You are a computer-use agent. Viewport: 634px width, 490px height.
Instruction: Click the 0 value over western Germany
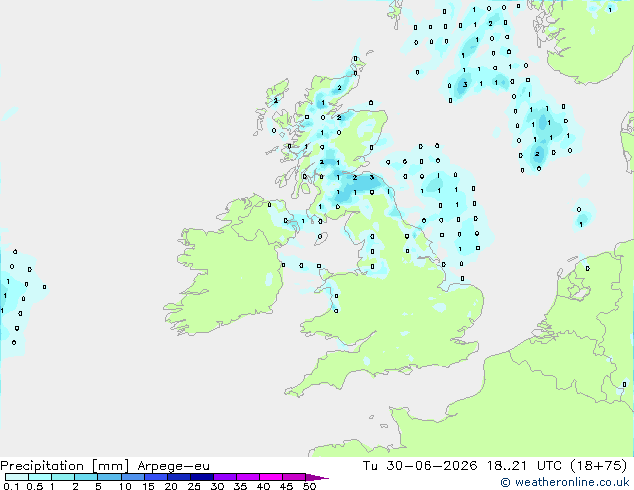(x=624, y=384)
